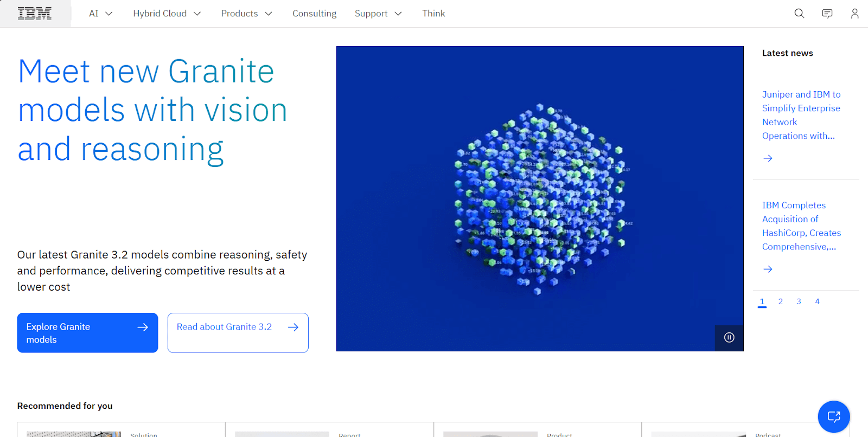Switch to news page 3
868x437 pixels.
click(x=799, y=301)
